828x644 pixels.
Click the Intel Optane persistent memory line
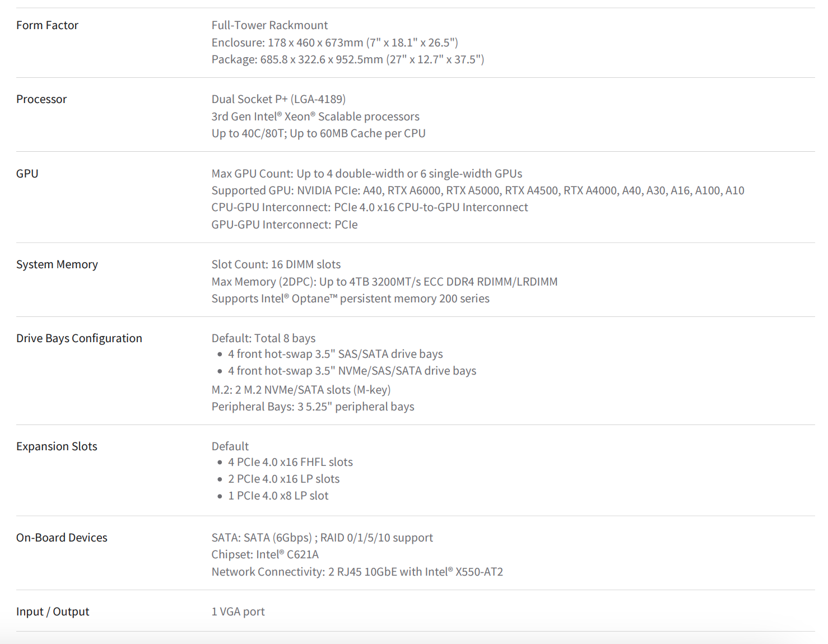(x=350, y=298)
